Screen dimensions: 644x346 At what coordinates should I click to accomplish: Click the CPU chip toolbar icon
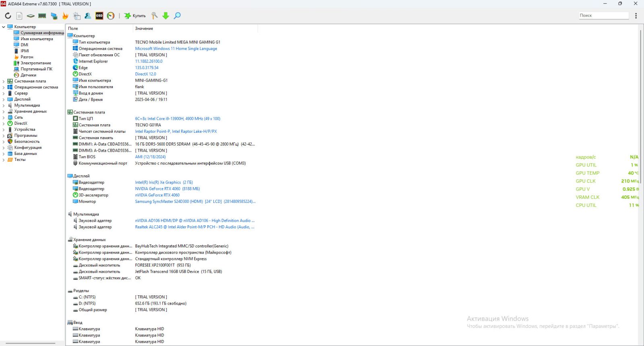click(31, 16)
